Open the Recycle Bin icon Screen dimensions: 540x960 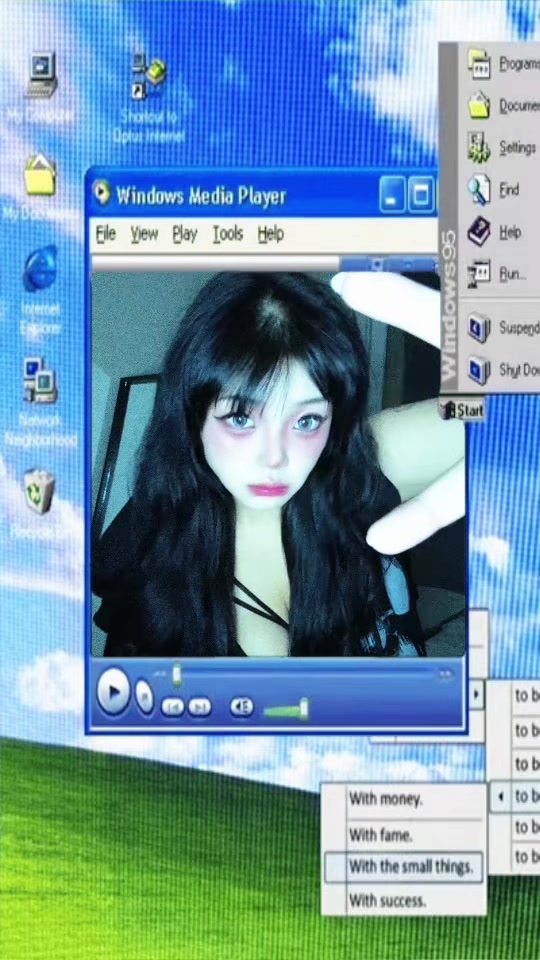tap(40, 491)
